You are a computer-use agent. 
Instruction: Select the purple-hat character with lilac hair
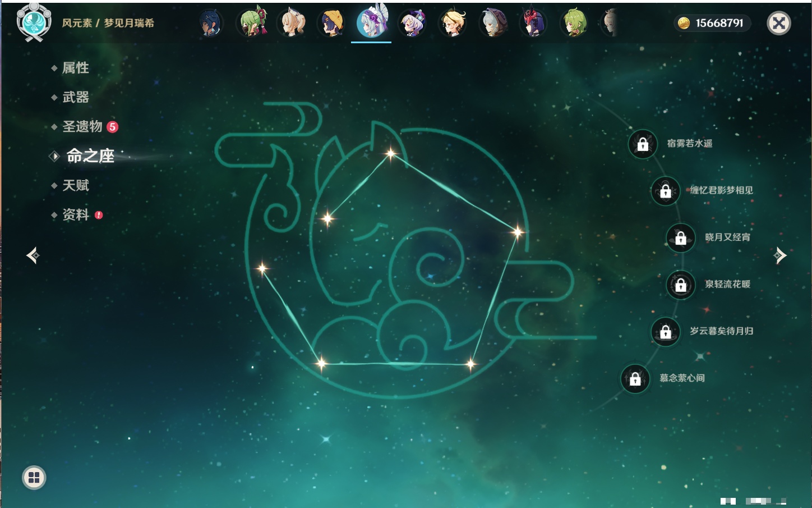pos(412,24)
